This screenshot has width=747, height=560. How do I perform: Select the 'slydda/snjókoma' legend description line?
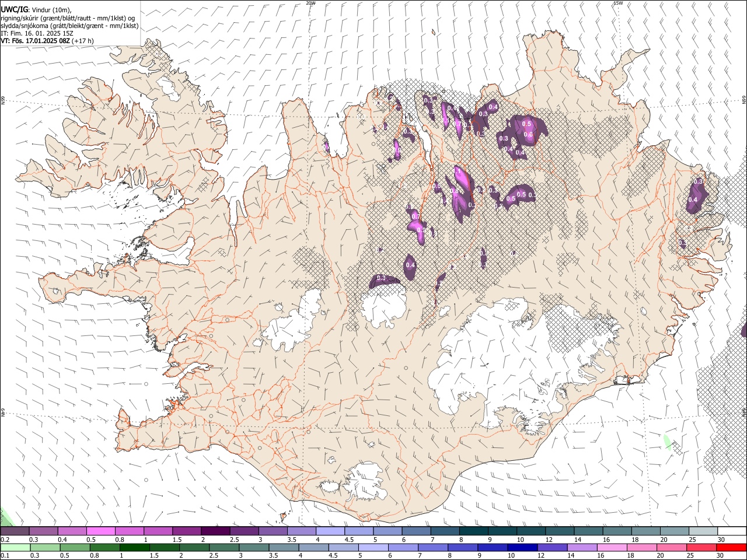click(69, 26)
